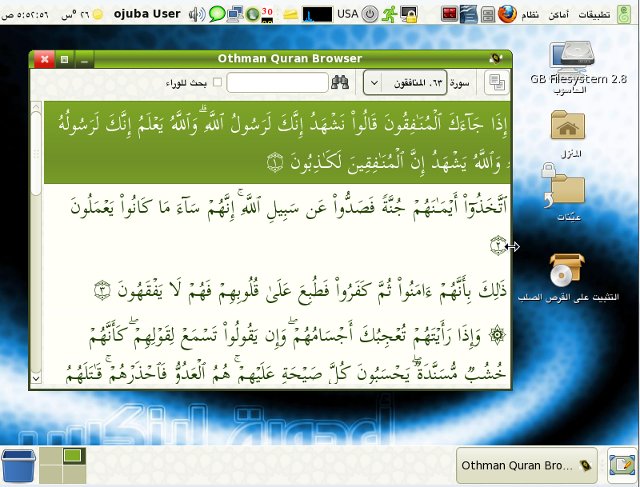Select the highlighted first verse text
This screenshot has width=640, height=487.
click(x=278, y=142)
